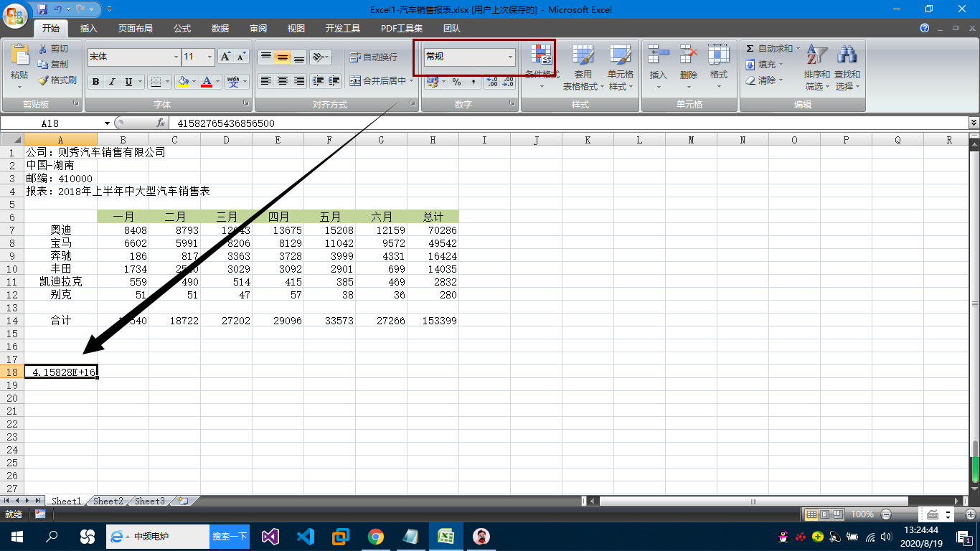Switch to the Review (审阅) tab
Viewport: 980px width, 551px height.
click(x=258, y=29)
